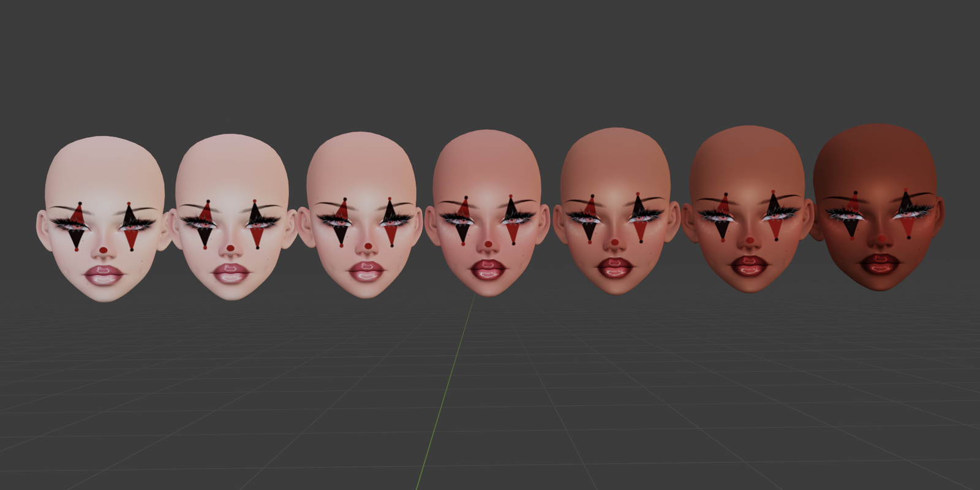Click the darkest head's red nose dot
Image resolution: width=980 pixels, height=490 pixels.
point(881,238)
